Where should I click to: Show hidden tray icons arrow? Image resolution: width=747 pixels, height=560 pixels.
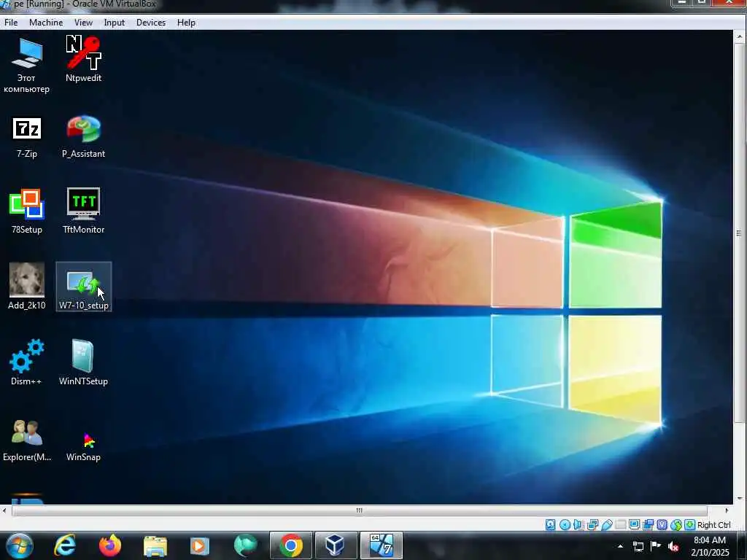[x=620, y=546]
